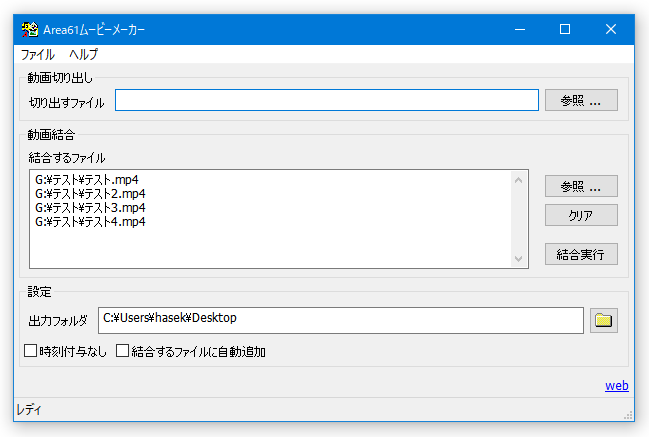Enable the 時刻付与なし checkbox
Screen dimensions: 649x437
pos(30,351)
